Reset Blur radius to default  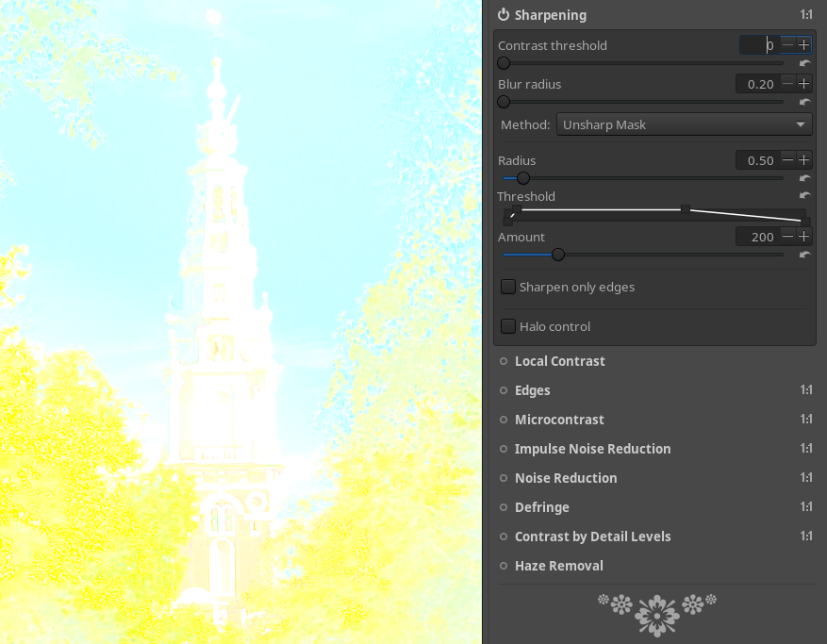(x=804, y=102)
